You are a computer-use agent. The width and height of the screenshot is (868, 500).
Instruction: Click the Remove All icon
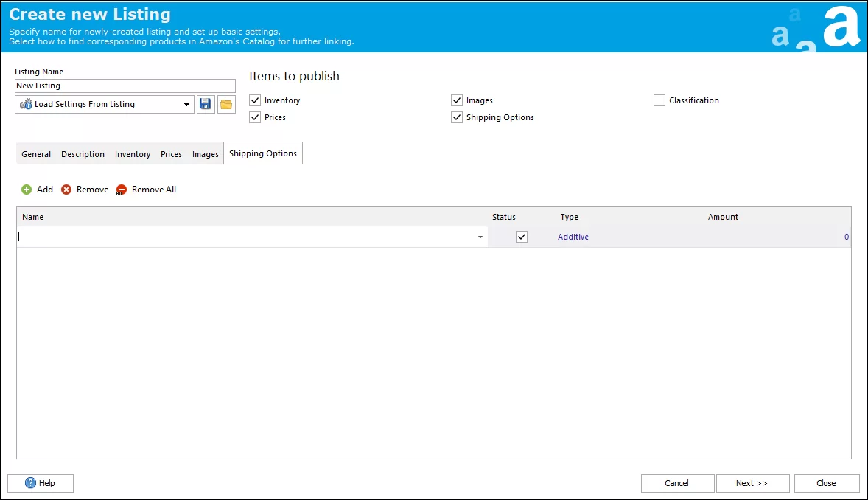(122, 190)
